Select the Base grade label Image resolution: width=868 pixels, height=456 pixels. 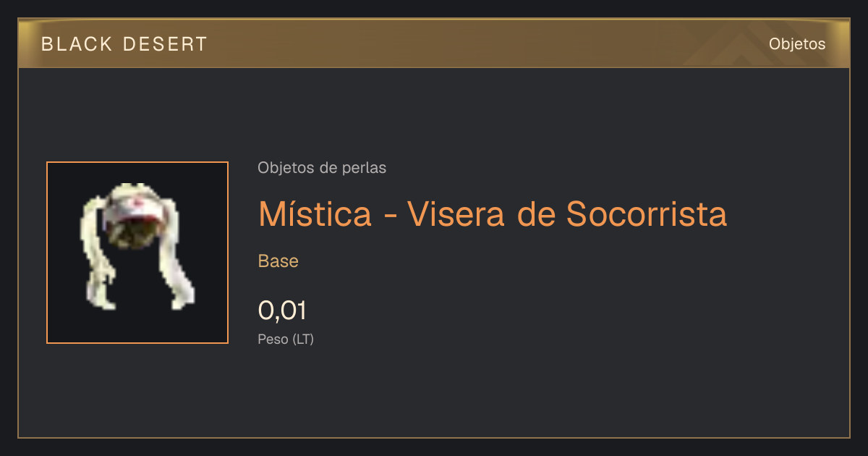(x=278, y=261)
